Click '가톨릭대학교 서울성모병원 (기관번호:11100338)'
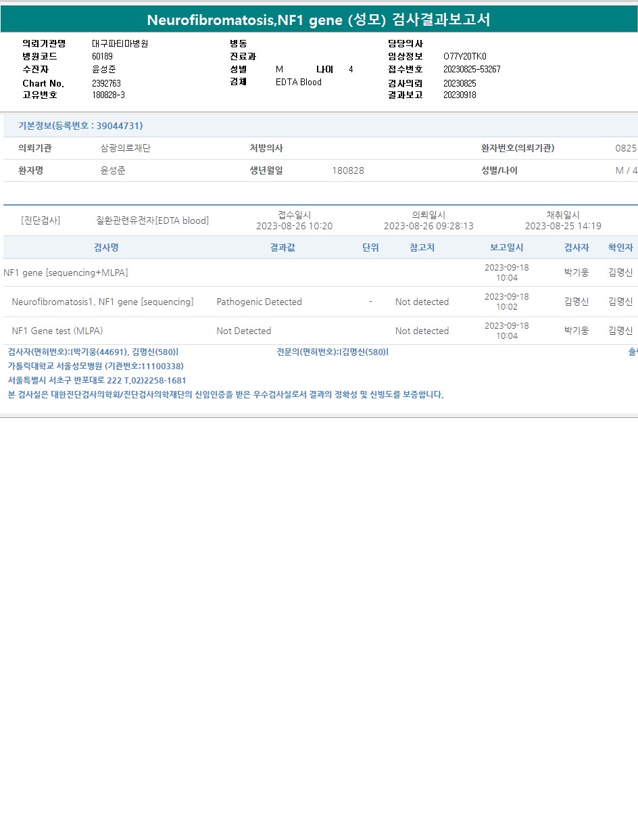Screen dimensions: 638x840 (95, 366)
